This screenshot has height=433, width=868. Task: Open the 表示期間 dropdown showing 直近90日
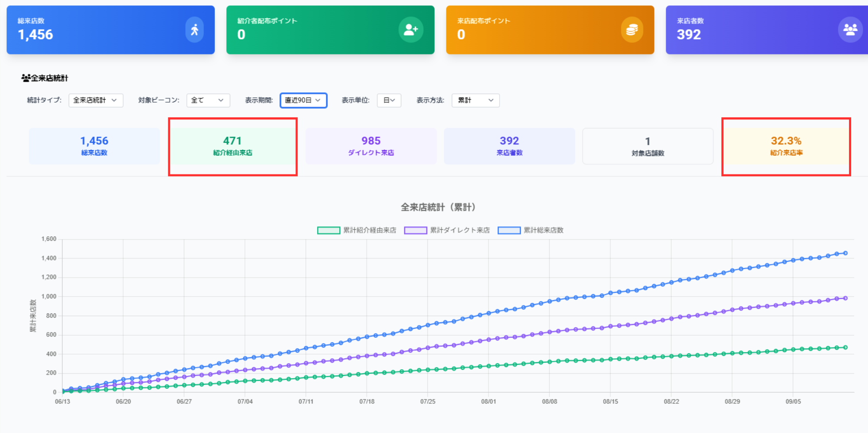303,101
